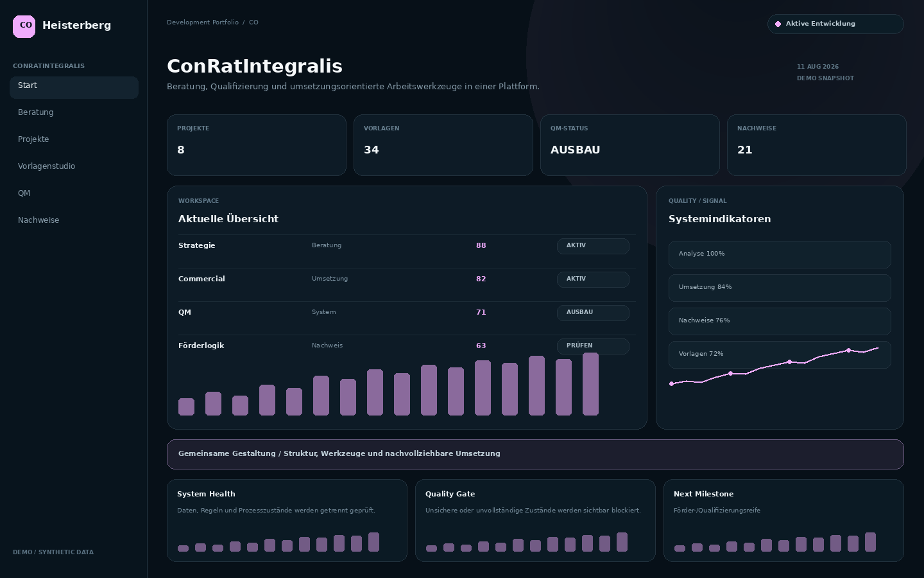Open the Projekte stat card
Screen dimensions: 924x578
(x=257, y=145)
